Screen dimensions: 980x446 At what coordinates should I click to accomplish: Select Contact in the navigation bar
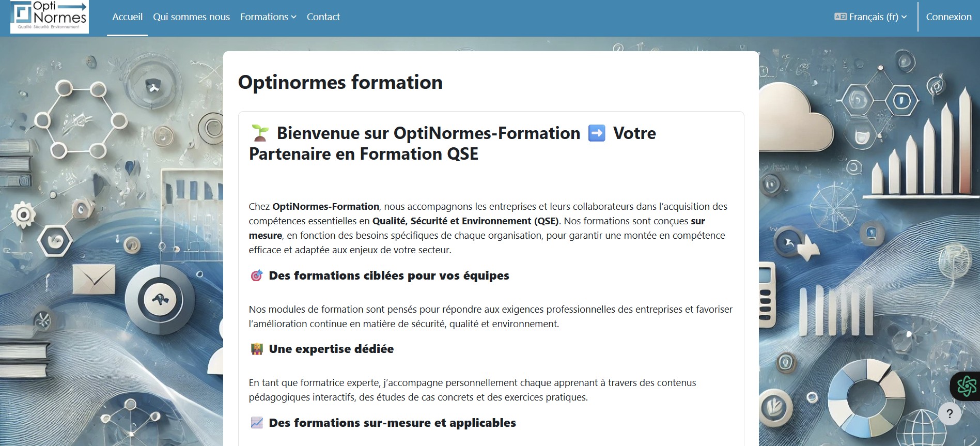(323, 17)
